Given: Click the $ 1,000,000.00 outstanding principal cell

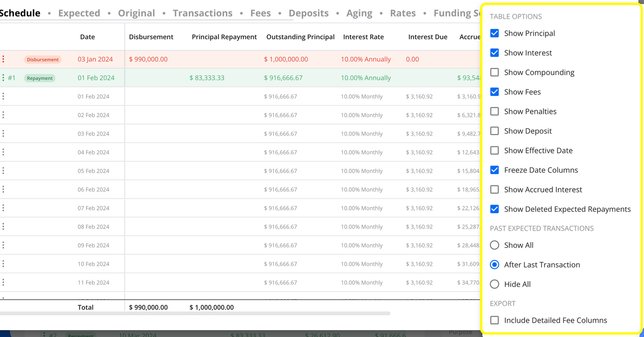Looking at the screenshot, I should 286,59.
